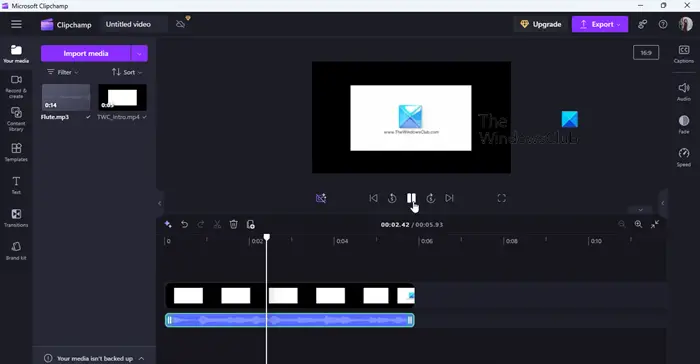Viewport: 700px width, 364px height.
Task: Fit the timeline to screen
Action: (655, 224)
